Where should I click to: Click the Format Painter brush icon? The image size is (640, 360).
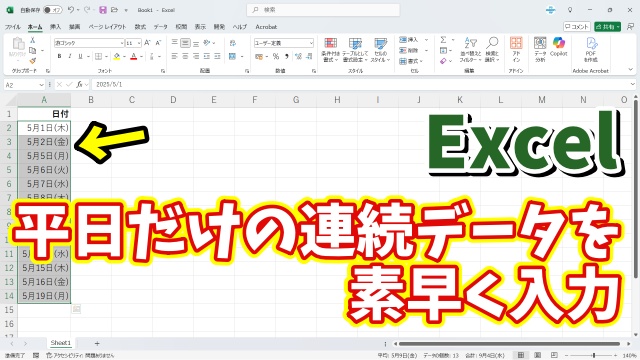pos(33,60)
